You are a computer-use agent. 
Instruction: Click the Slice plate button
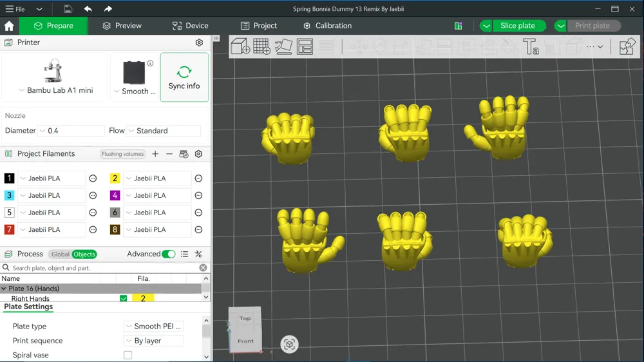click(x=519, y=26)
